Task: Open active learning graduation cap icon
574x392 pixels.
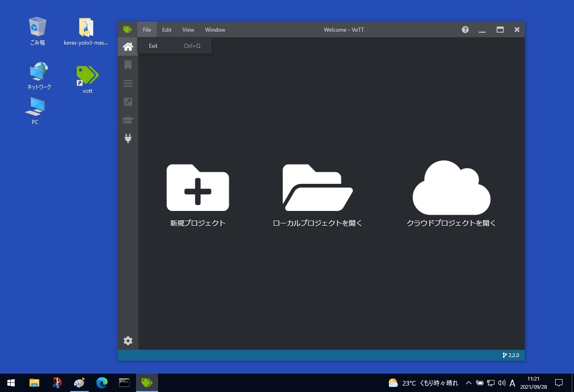Action: [128, 120]
